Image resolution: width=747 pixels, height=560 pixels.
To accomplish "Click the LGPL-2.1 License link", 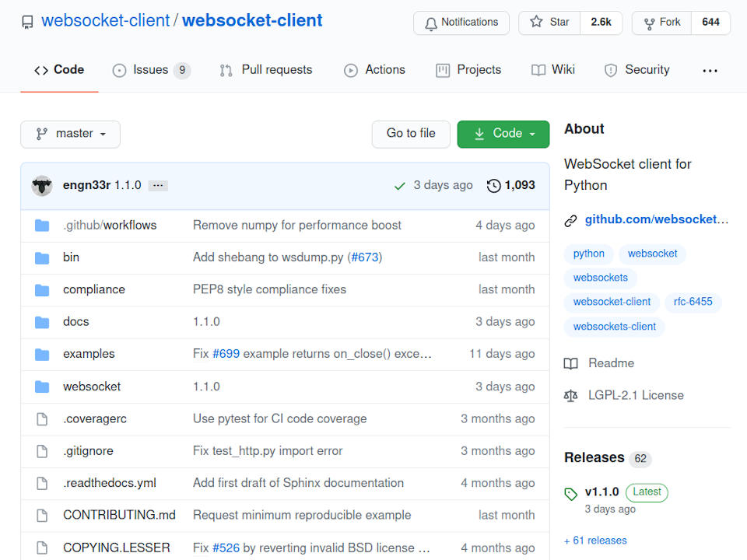I will tap(636, 396).
